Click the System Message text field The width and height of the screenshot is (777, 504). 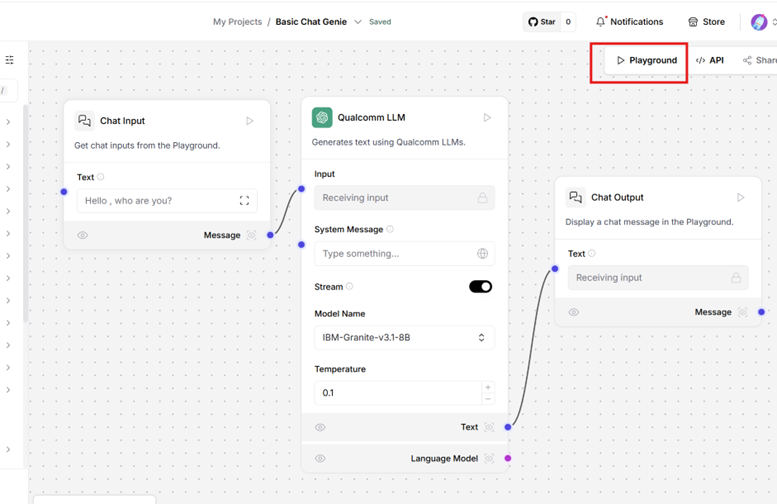(404, 254)
